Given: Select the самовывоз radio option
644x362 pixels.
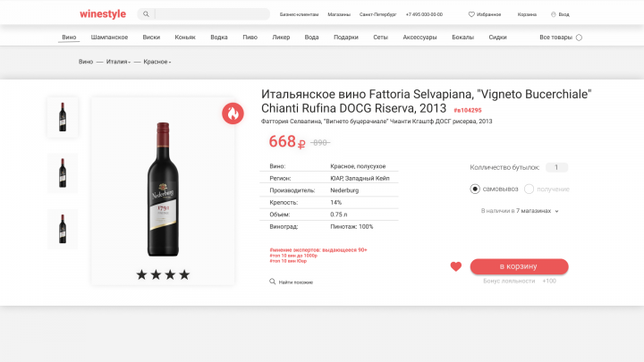Looking at the screenshot, I should pos(475,189).
